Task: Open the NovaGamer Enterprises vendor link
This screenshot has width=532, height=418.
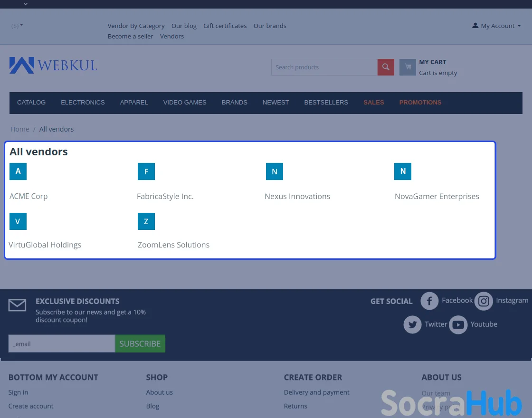Action: tap(437, 197)
